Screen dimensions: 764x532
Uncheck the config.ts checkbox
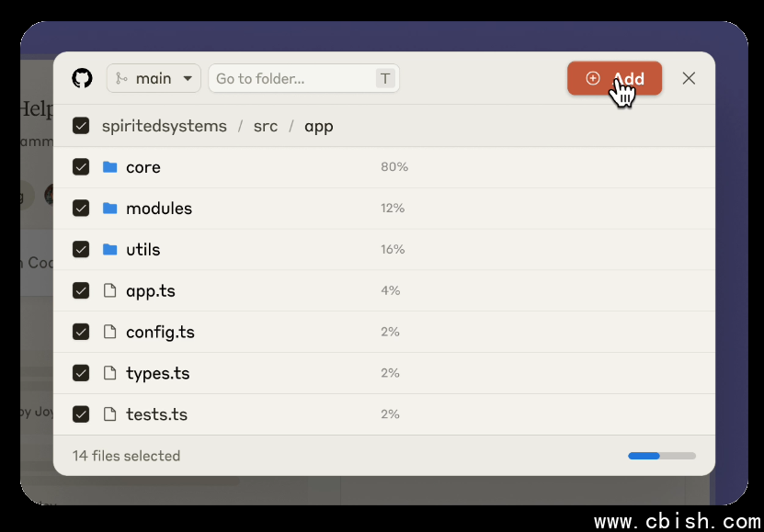pos(81,332)
